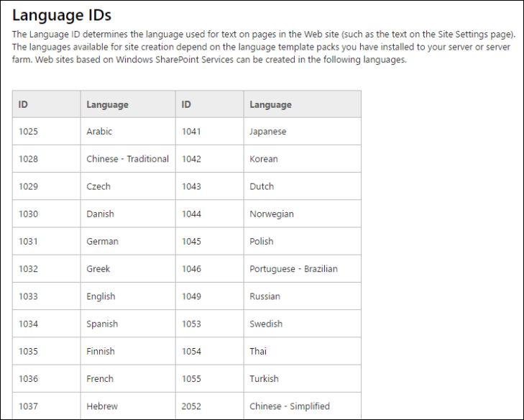Image resolution: width=524 pixels, height=420 pixels.
Task: Click the ID cell 1028
Action: point(28,159)
